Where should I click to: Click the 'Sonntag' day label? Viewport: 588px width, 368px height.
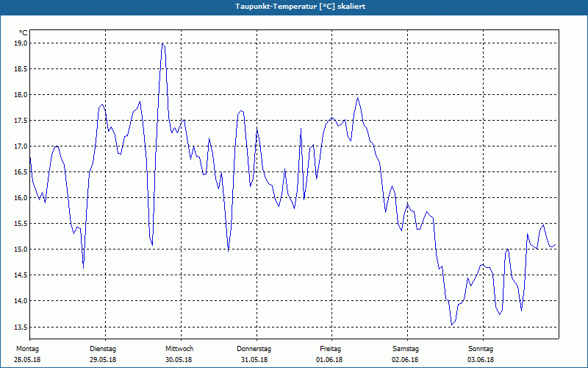(481, 349)
